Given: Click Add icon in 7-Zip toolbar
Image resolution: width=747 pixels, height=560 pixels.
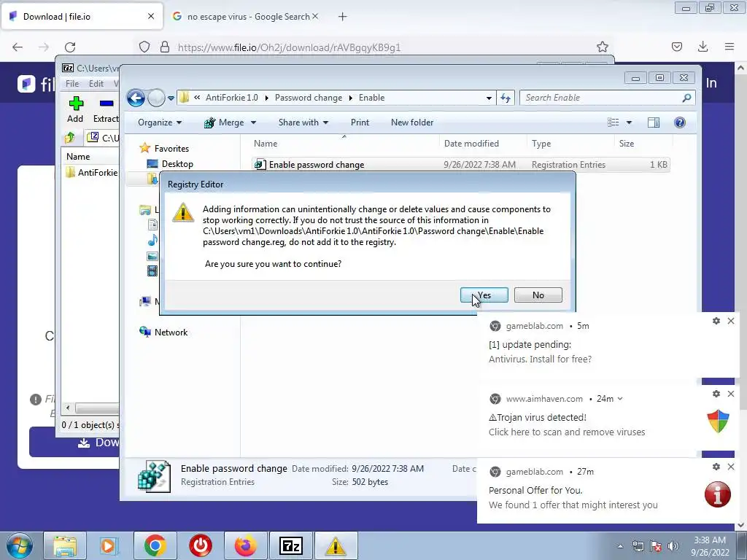Looking at the screenshot, I should point(75,109).
